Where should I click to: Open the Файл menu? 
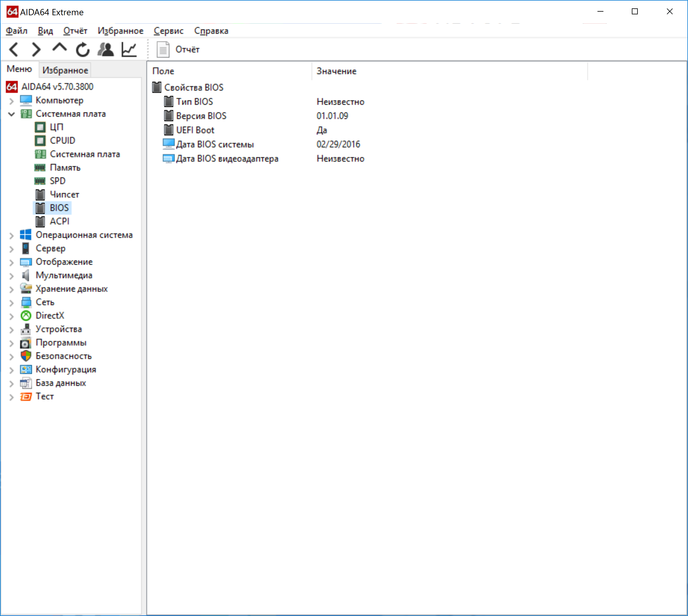click(x=16, y=31)
